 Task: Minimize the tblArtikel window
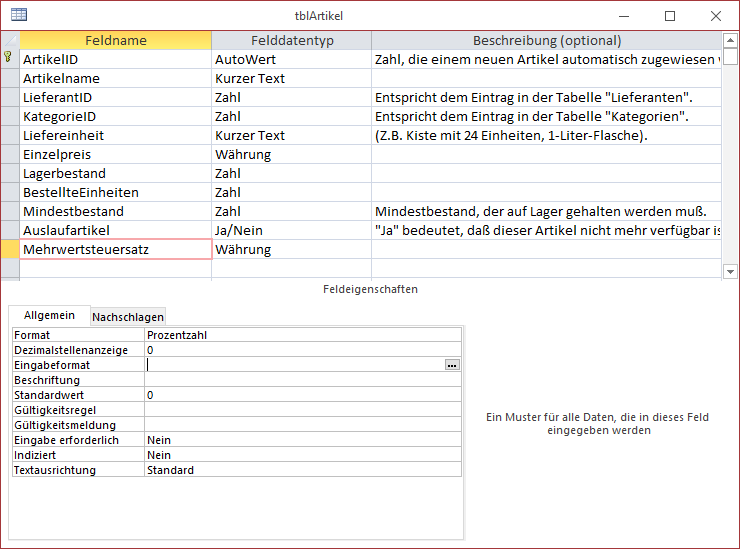(625, 15)
